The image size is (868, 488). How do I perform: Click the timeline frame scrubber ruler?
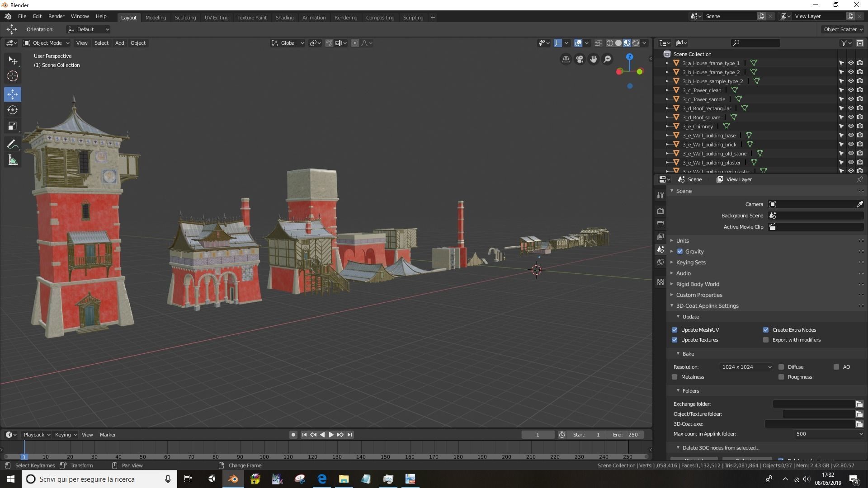coord(325,456)
